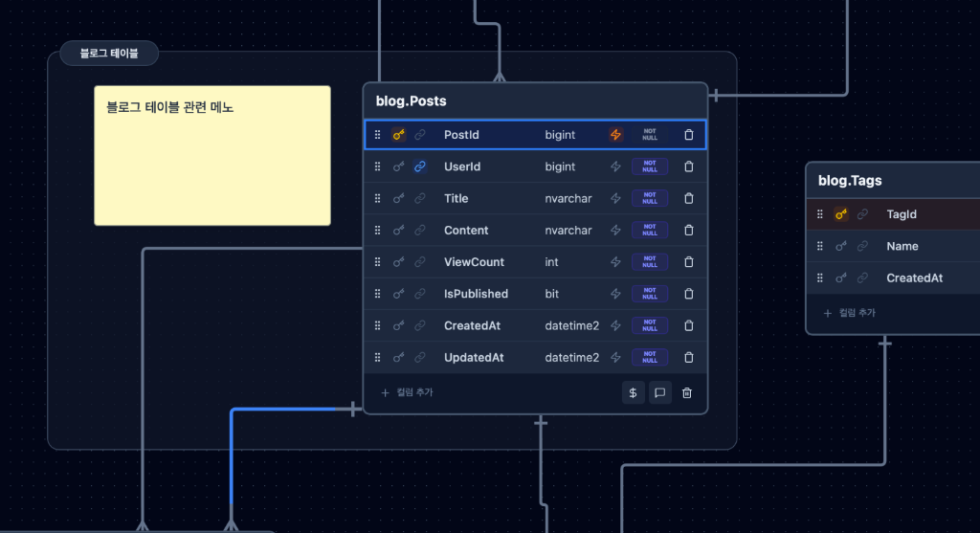Click the dollar sign icon in blog.Posts footer
Viewport: 980px width, 533px height.
point(633,392)
